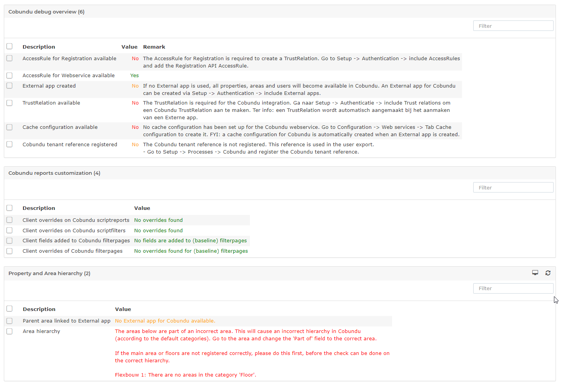Click the Cobundu reports customization (4) panel title
Viewport: 564px width, 392px height.
(x=54, y=173)
